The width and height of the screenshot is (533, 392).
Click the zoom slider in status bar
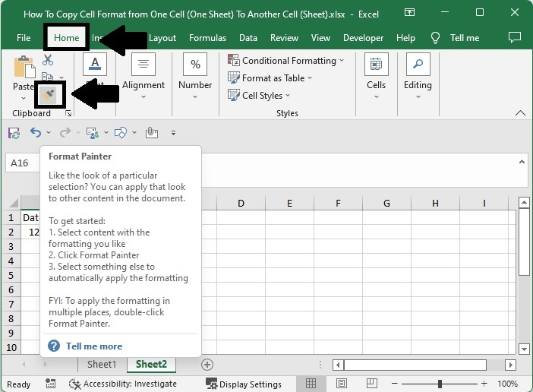[440, 384]
